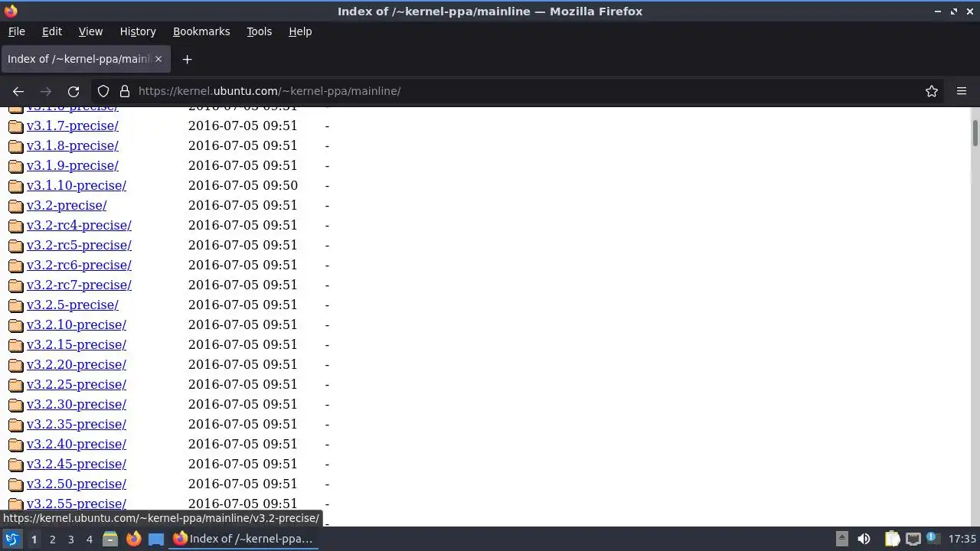980x551 pixels.
Task: Click the folder icon beside v3.2.35-precise
Action: coord(15,425)
